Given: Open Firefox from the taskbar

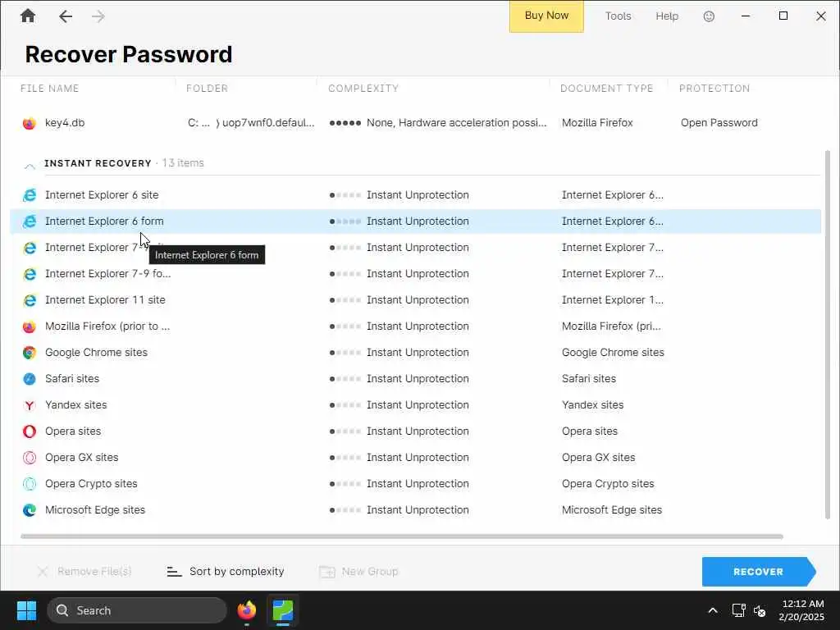Looking at the screenshot, I should [x=247, y=610].
